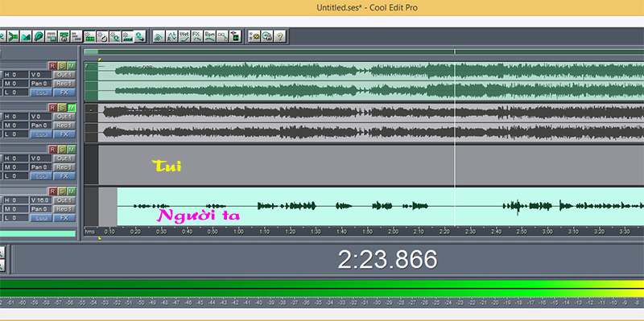Open FX settings for the V 16.0 track
Viewport: 644px width, 321px height.
64,218
